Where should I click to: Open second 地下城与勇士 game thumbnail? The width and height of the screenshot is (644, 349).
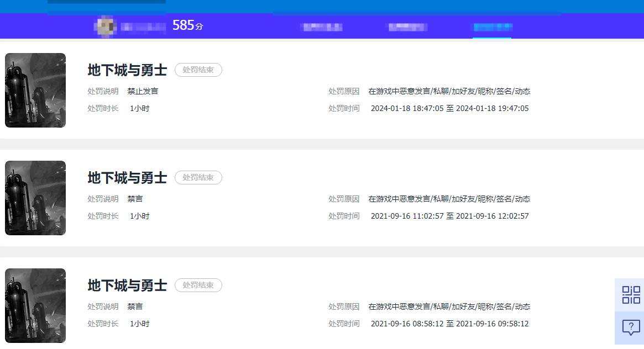(x=35, y=198)
